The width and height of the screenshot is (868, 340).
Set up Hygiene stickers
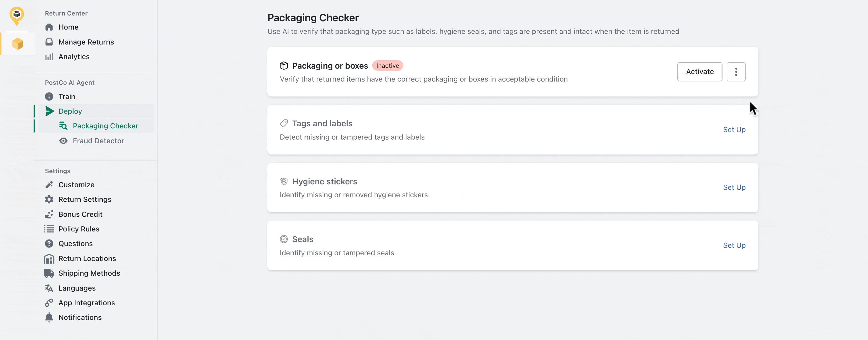click(x=734, y=187)
